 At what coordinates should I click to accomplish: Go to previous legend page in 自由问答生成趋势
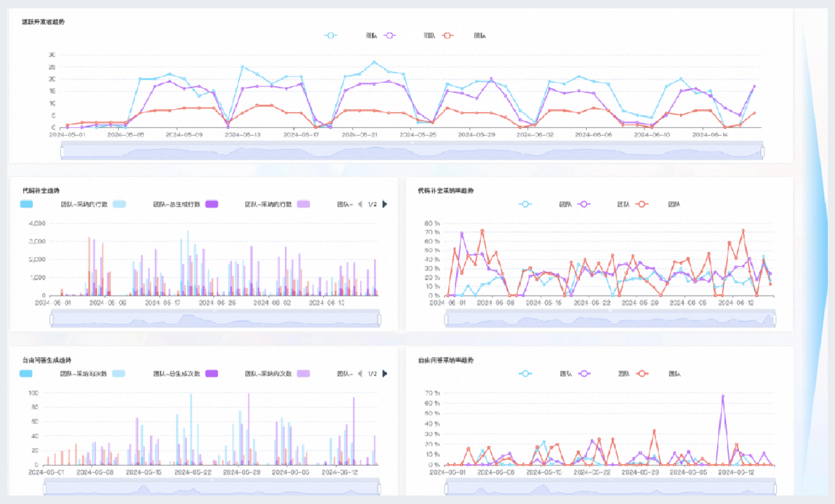[x=361, y=373]
